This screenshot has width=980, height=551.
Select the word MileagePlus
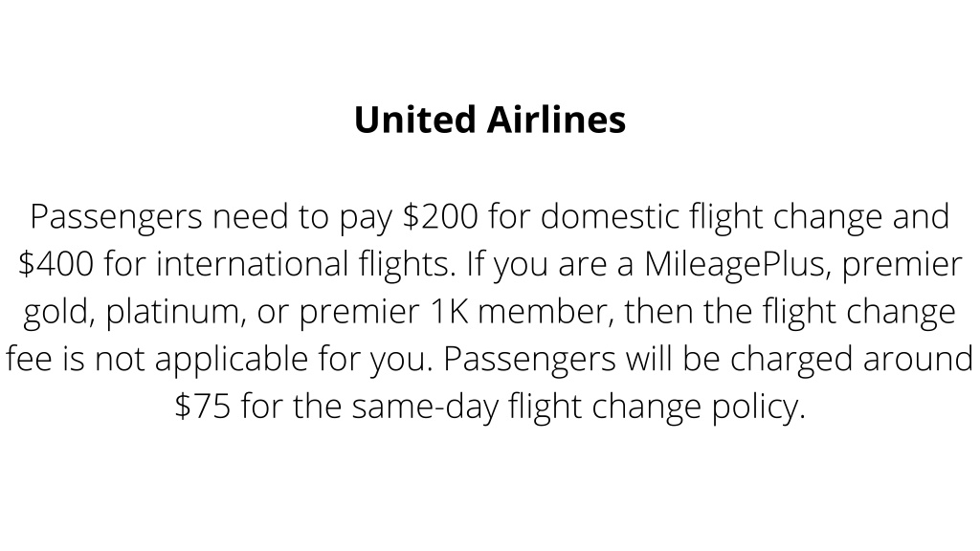click(738, 265)
